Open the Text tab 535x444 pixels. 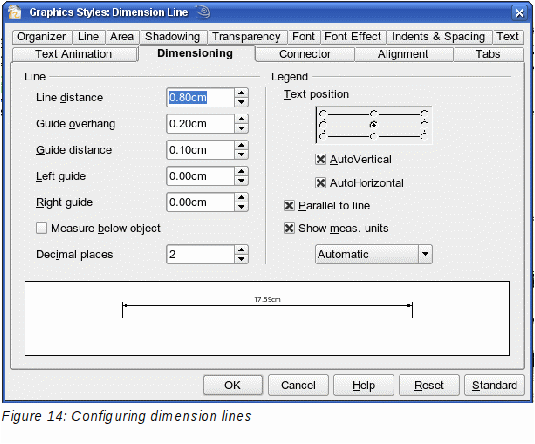pyautogui.click(x=508, y=37)
